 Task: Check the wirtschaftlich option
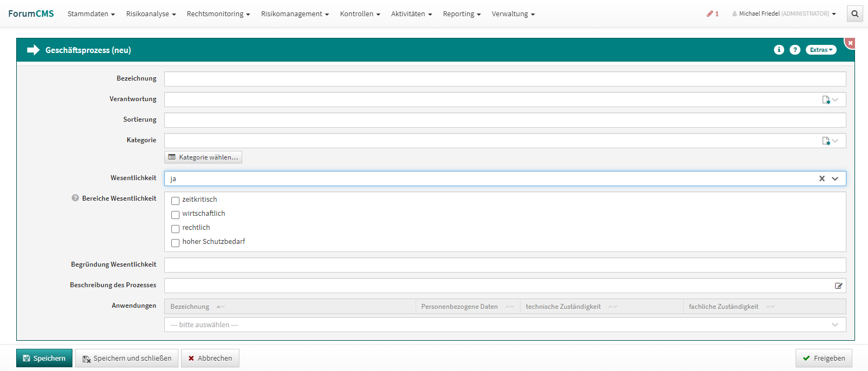(175, 215)
